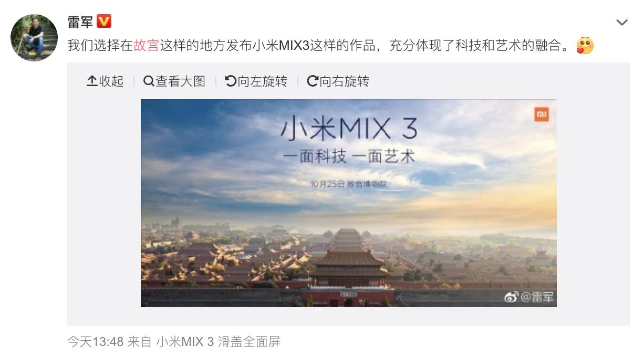This screenshot has height=357, width=644.
Task: Click the 10月25日 故宫博物院 poster text
Action: click(351, 184)
